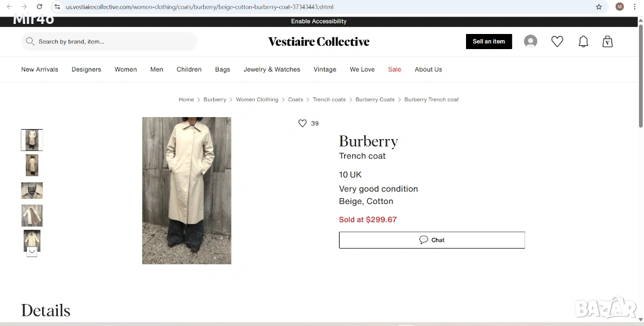The image size is (644, 326).
Task: Go to Burberry Coats breadcrumb link
Action: [375, 99]
